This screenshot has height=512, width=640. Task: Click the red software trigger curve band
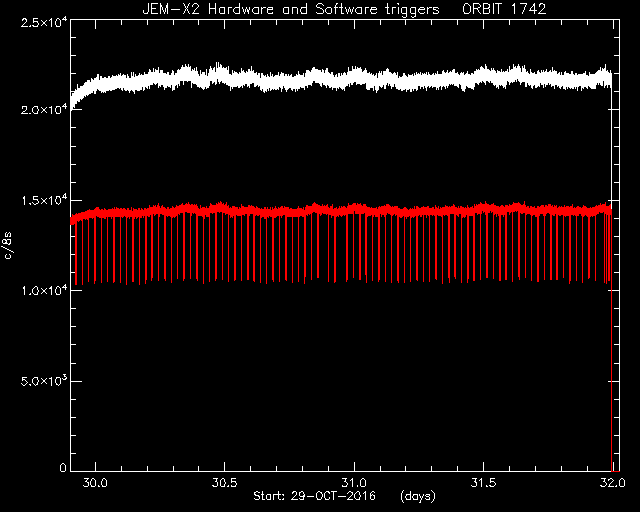click(x=343, y=210)
